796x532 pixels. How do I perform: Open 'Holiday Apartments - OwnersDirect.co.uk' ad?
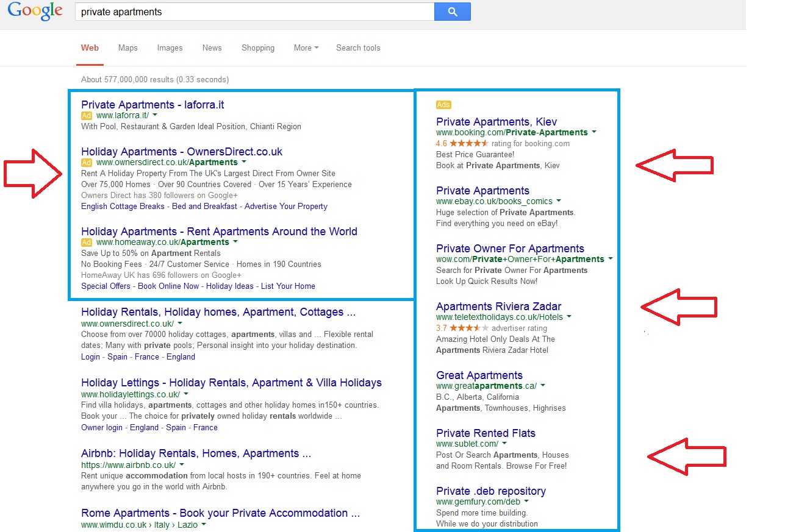click(x=182, y=151)
